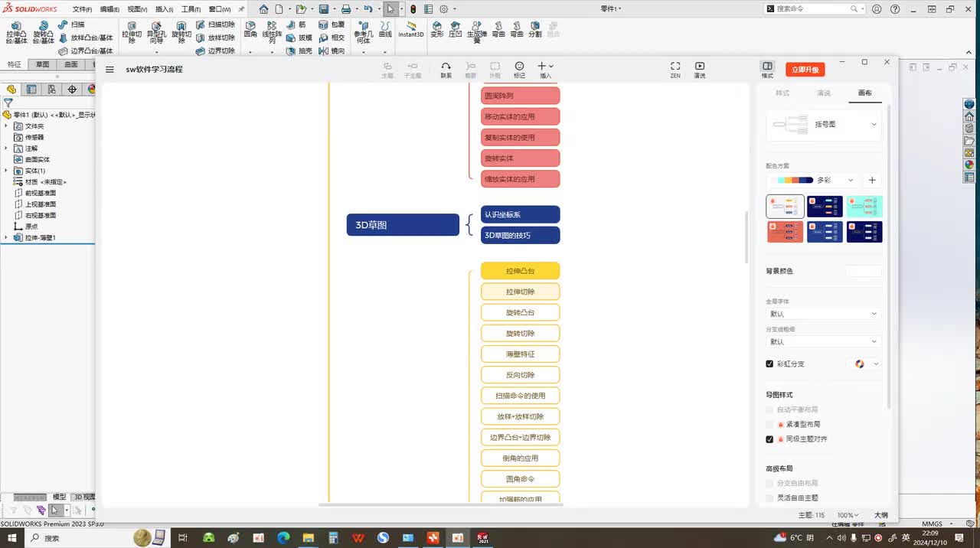Open the 全局字体 默认 dropdown

tap(824, 314)
